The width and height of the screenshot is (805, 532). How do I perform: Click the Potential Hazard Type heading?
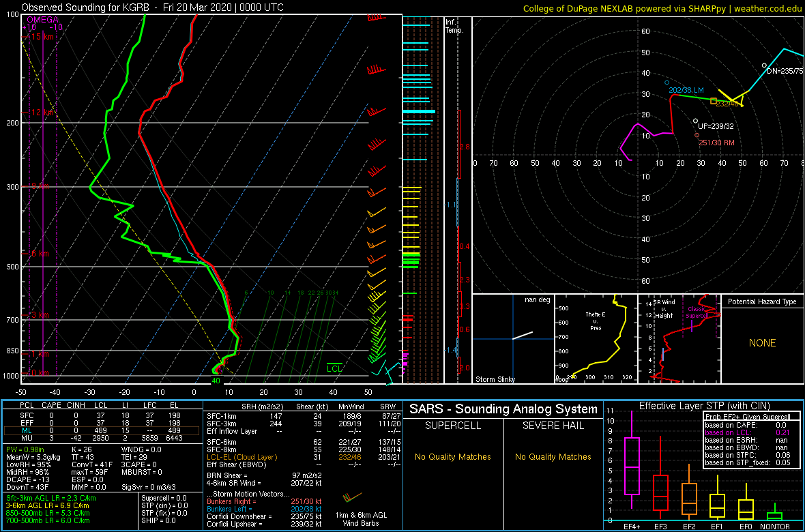(762, 301)
